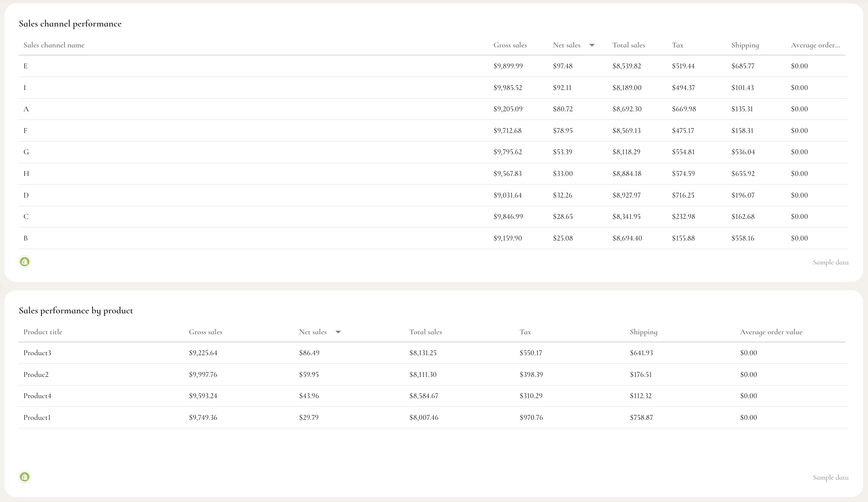Click the Shopify icon on product performance card
The width and height of the screenshot is (868, 502).
[x=24, y=477]
